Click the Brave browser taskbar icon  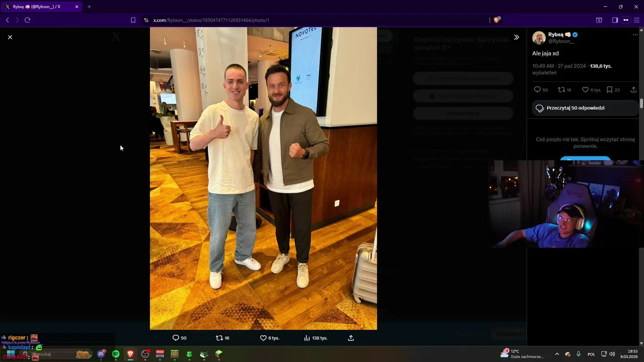(130, 354)
